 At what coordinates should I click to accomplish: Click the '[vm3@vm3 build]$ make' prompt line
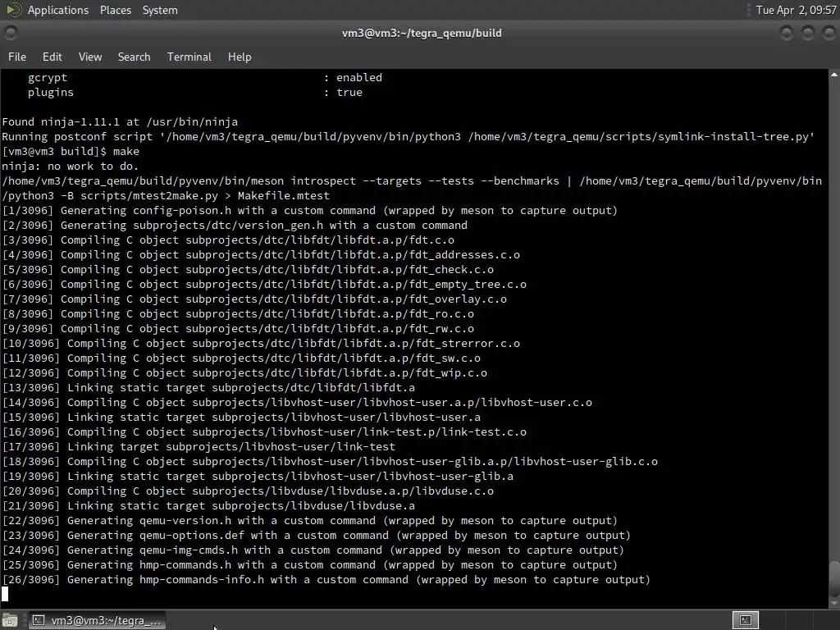[x=71, y=152]
